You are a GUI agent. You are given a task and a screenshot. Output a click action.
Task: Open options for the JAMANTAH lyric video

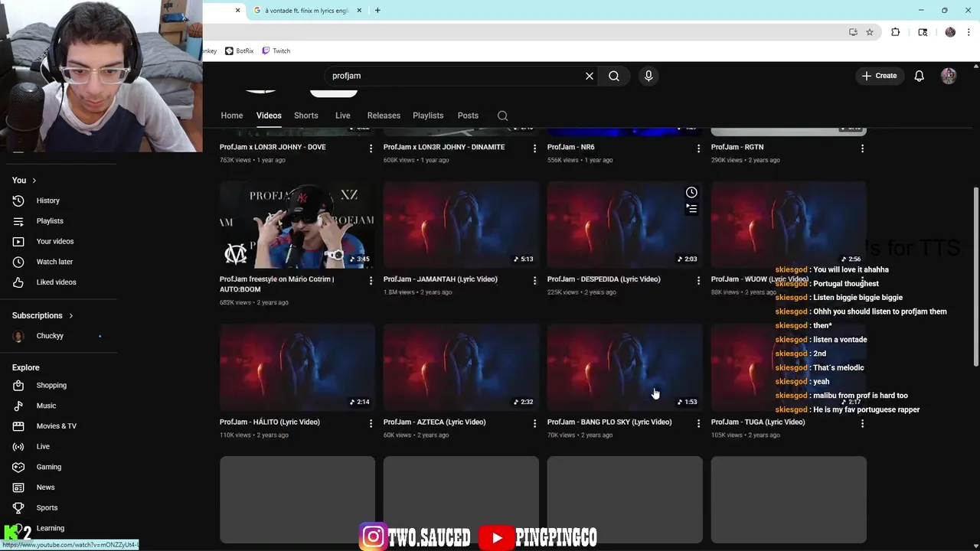tap(535, 281)
